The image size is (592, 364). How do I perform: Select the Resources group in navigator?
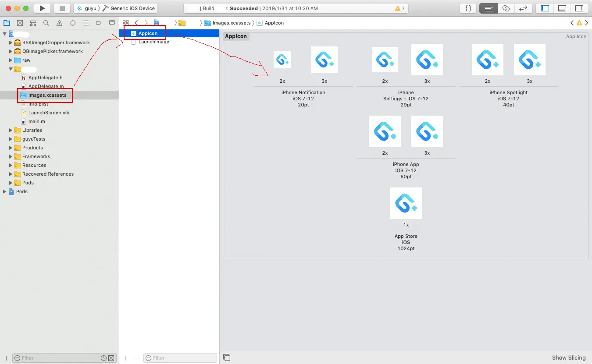click(x=34, y=165)
